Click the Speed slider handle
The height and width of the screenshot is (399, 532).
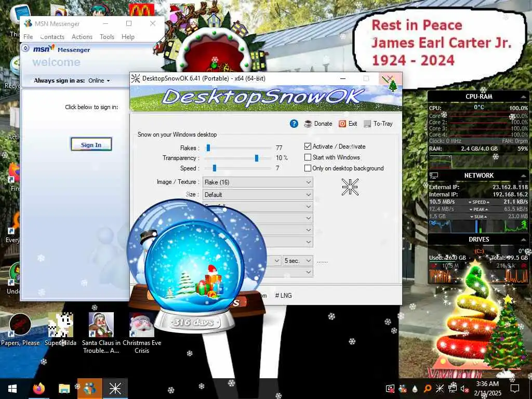[215, 168]
